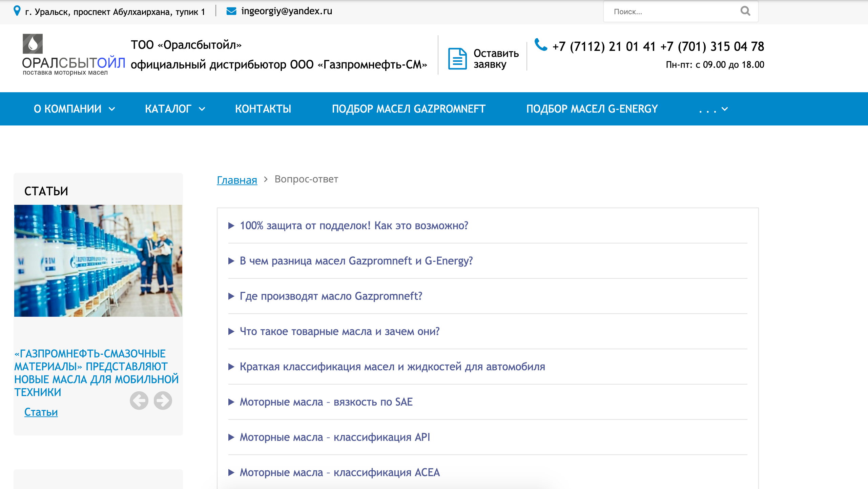The height and width of the screenshot is (489, 868).
Task: Click text Где производят масло Gazpromneft?
Action: point(331,296)
